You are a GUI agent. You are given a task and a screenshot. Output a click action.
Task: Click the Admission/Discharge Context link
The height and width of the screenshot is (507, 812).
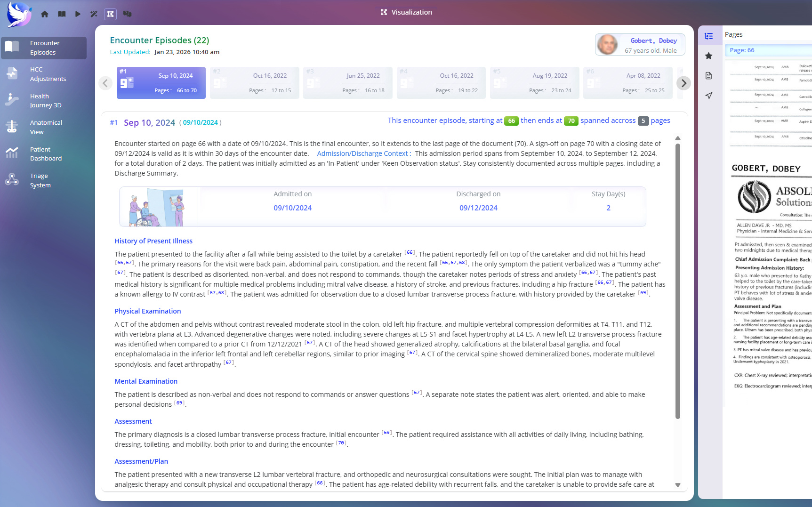(363, 153)
